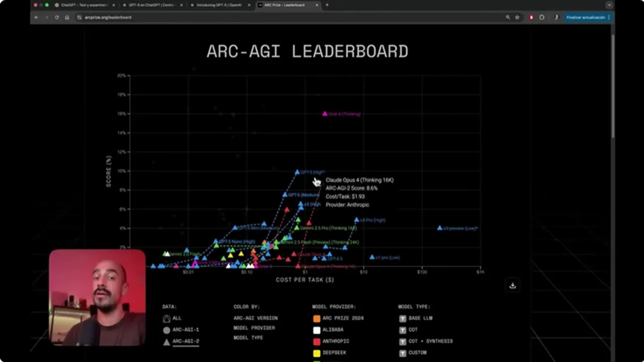Toggle Alibaba provider white swatch
Viewport: 644px width, 362px height.
click(316, 330)
